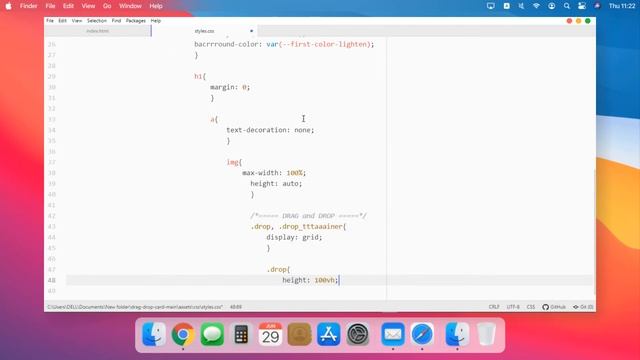The height and width of the screenshot is (360, 640).
Task: Close modified styles.css tab via its dot
Action: 251,31
